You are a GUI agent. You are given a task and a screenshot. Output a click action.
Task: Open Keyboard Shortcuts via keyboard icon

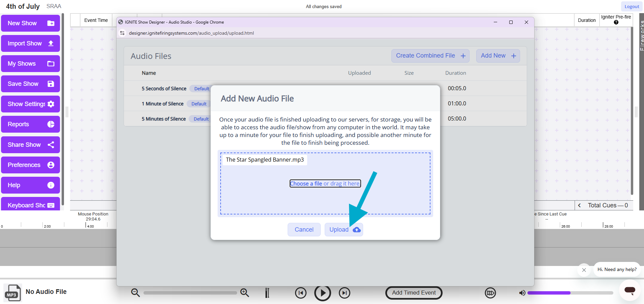[50, 205]
